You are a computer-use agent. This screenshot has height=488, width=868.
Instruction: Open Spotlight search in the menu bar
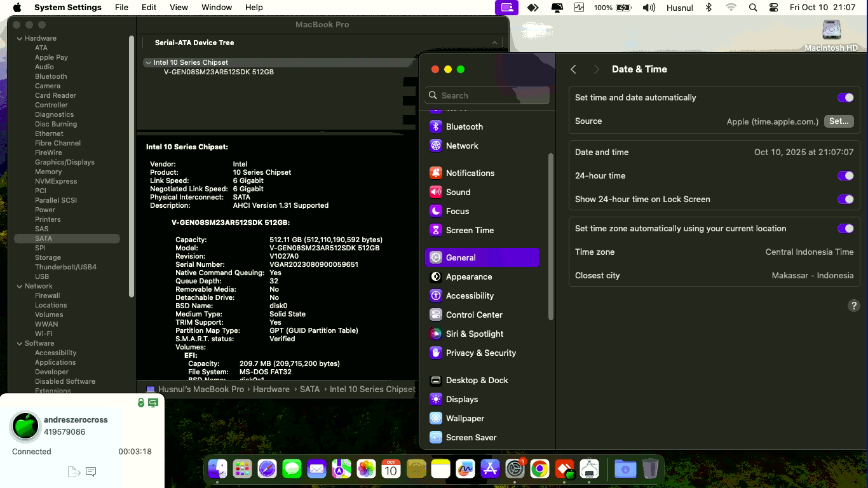(x=753, y=8)
